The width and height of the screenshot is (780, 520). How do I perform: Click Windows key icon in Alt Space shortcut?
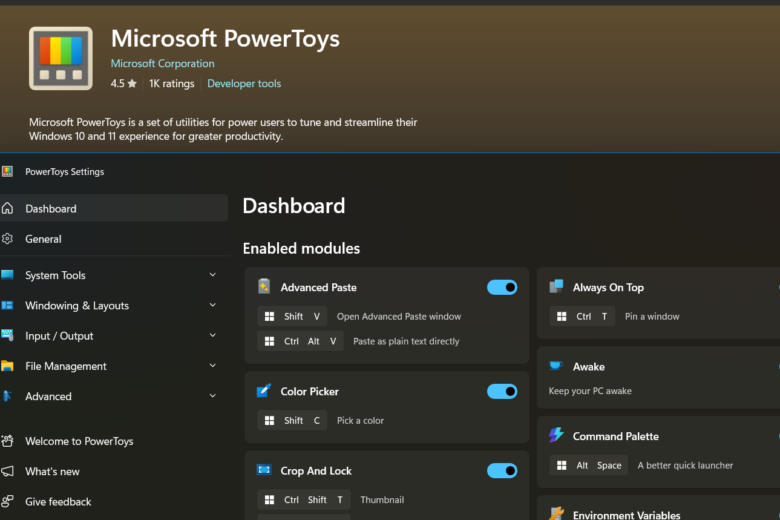[562, 465]
